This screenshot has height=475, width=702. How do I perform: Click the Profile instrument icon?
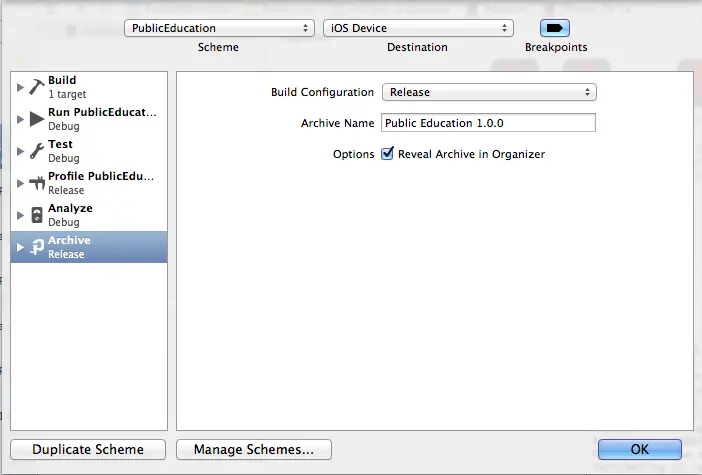37,183
